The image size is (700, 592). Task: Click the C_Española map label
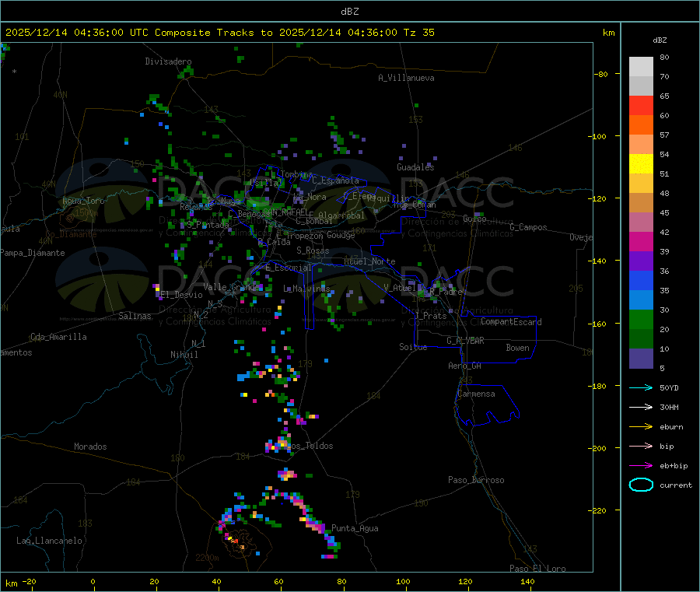[x=335, y=180]
